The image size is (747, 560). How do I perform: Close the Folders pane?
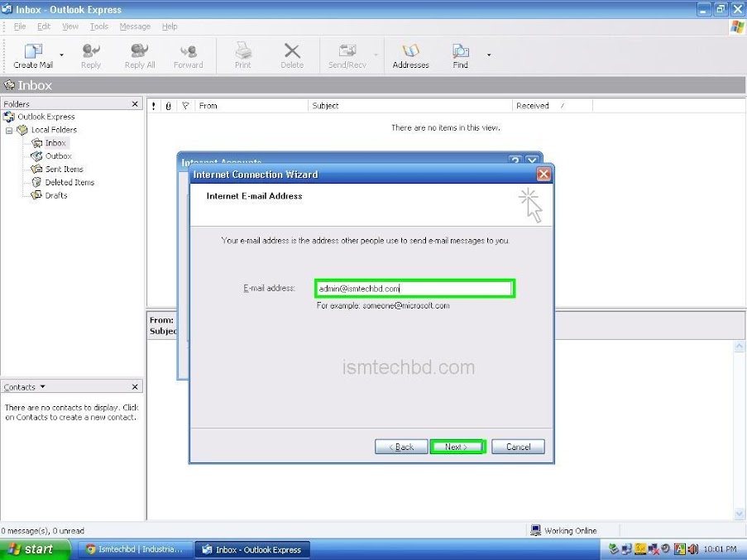[x=135, y=103]
